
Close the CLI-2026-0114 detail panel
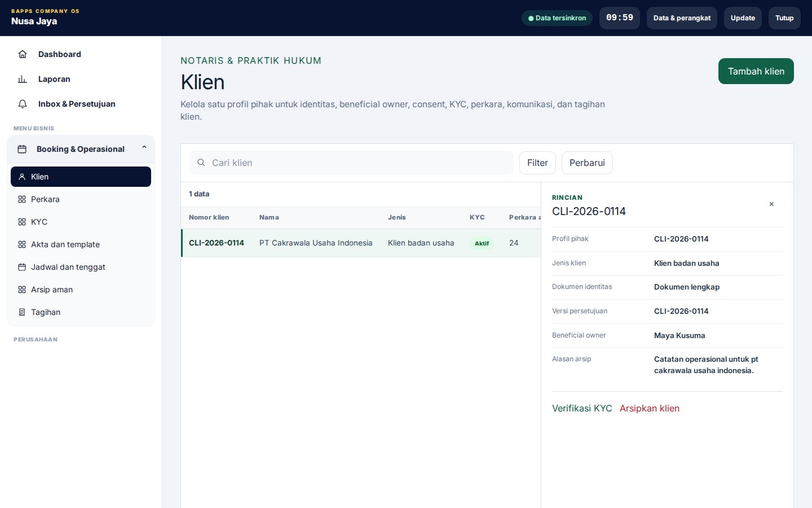click(x=771, y=204)
